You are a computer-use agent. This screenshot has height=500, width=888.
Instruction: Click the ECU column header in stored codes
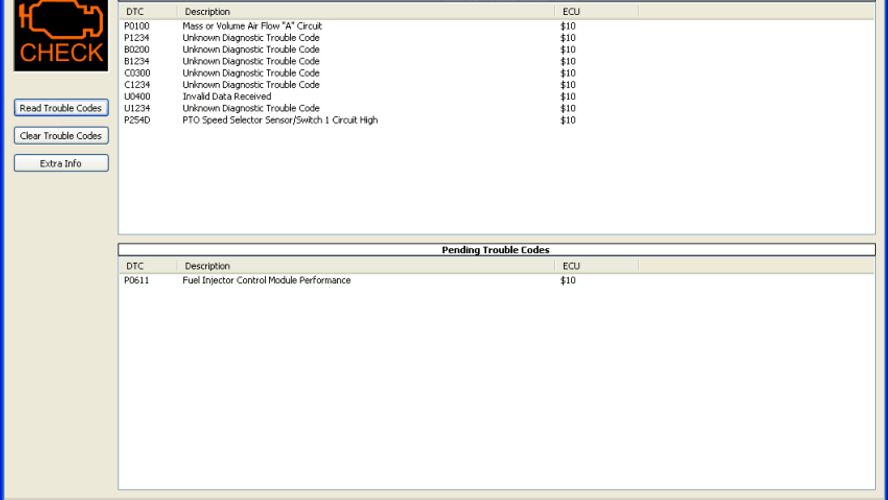(x=596, y=12)
